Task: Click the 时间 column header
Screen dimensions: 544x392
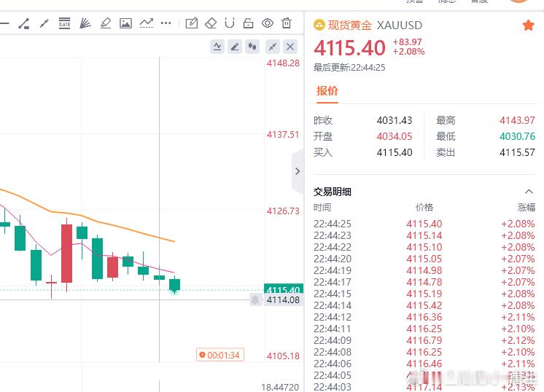Action: pyautogui.click(x=322, y=207)
